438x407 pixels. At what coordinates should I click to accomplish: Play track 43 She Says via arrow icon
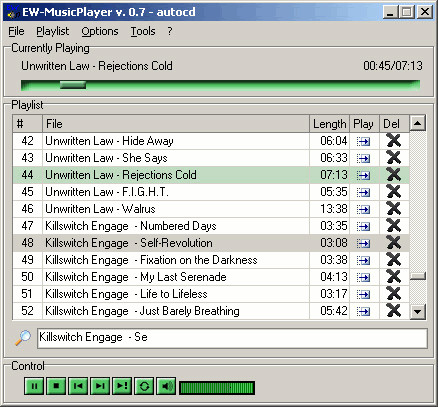pyautogui.click(x=363, y=159)
